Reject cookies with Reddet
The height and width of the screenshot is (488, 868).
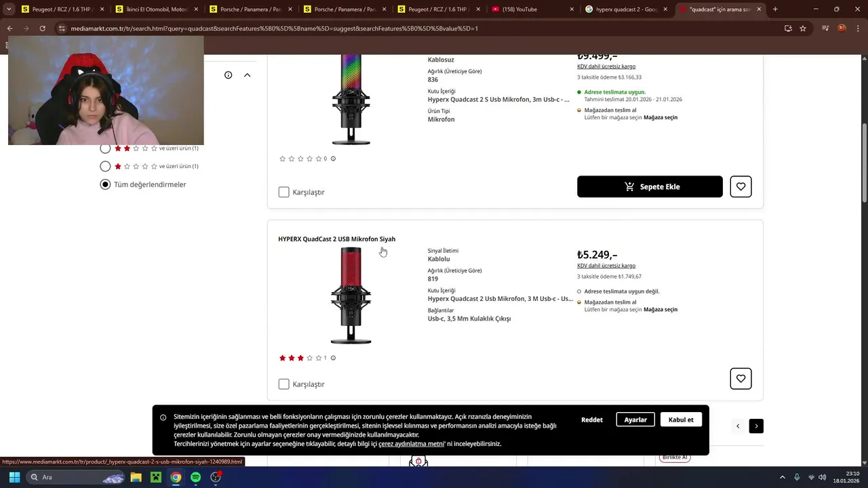[592, 420]
